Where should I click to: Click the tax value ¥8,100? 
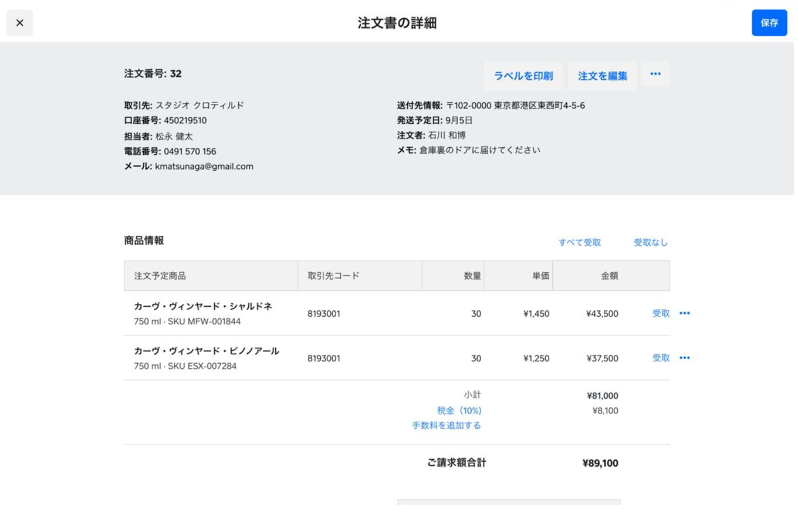pyautogui.click(x=605, y=411)
